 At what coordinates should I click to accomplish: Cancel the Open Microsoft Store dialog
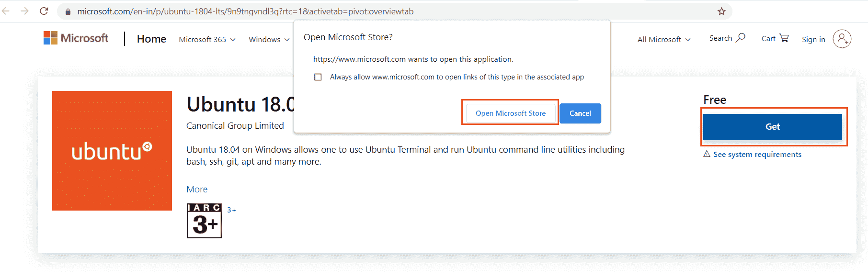[x=580, y=113]
